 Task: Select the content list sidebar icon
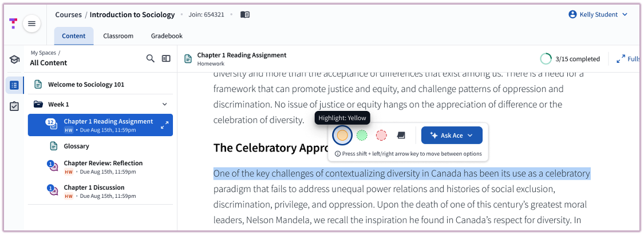[14, 85]
